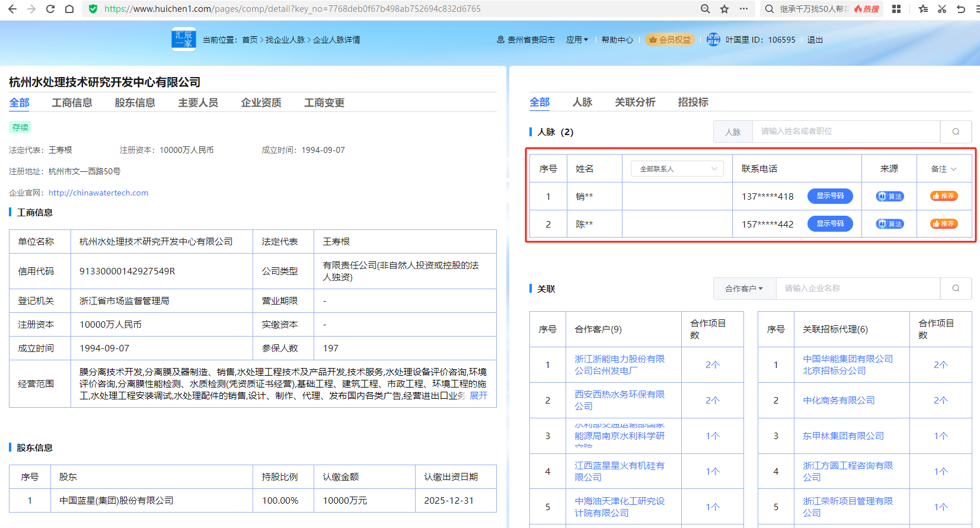Image resolution: width=980 pixels, height=528 pixels.
Task: Show number for 137*****418
Action: point(830,196)
